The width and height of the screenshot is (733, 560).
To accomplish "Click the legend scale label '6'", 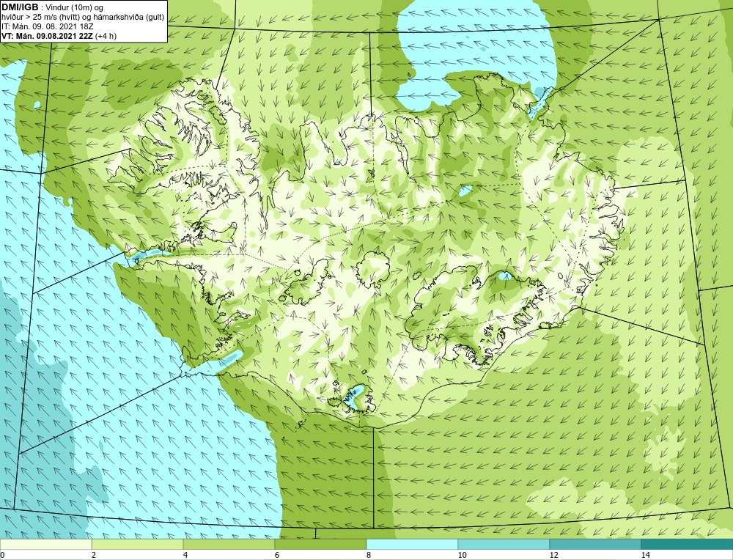I will pos(277,555).
